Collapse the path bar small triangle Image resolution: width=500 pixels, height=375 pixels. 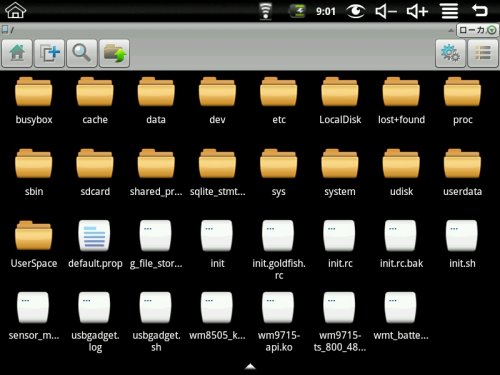click(451, 30)
